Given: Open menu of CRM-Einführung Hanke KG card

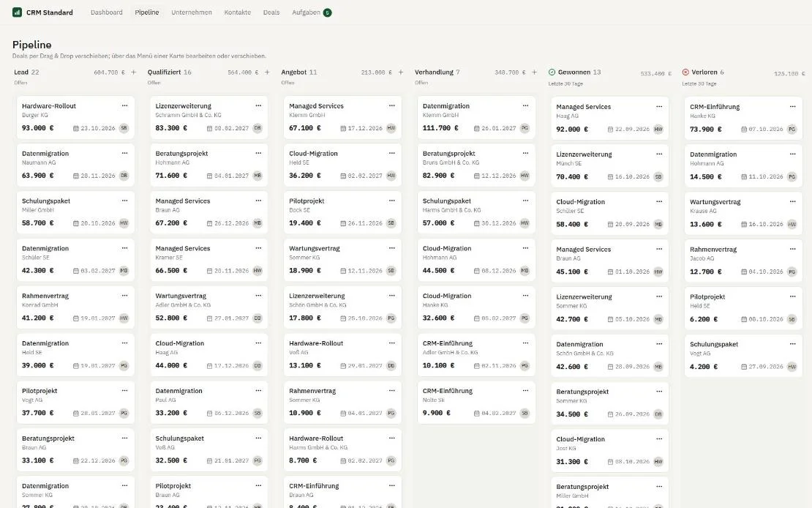Looking at the screenshot, I should [793, 107].
